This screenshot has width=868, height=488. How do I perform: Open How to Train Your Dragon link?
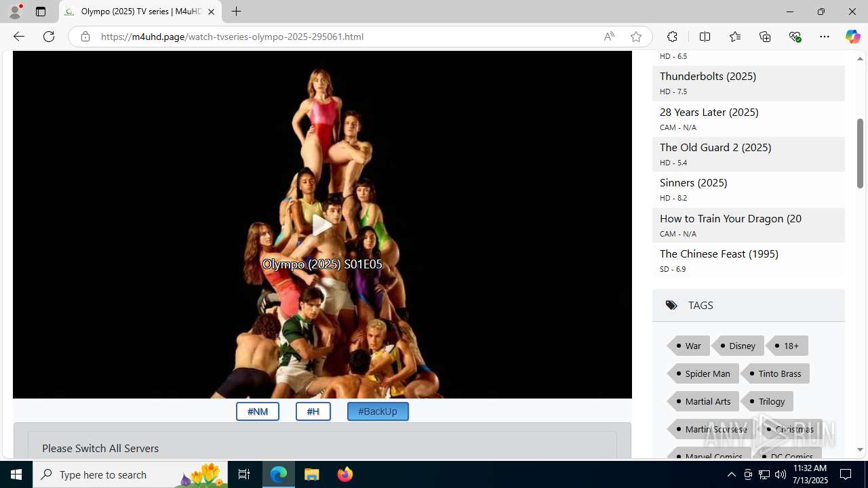(x=730, y=218)
